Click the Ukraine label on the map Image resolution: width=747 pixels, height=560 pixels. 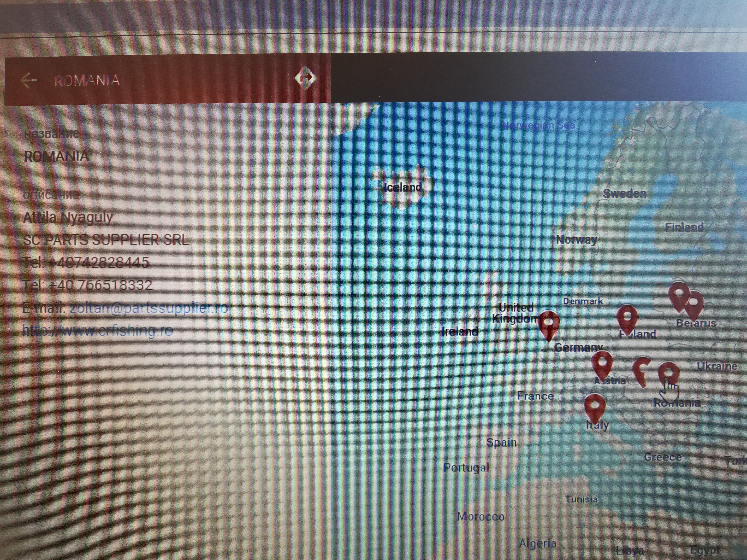(717, 366)
